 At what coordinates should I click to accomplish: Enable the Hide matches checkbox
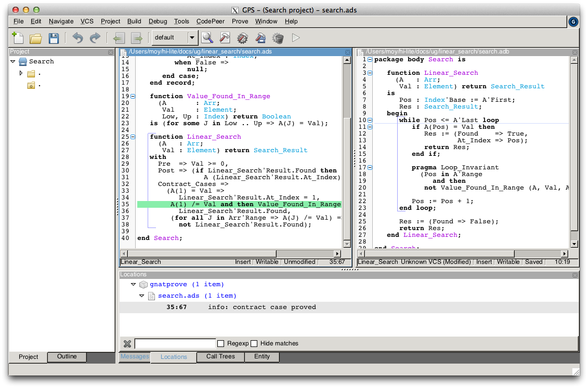(x=254, y=344)
